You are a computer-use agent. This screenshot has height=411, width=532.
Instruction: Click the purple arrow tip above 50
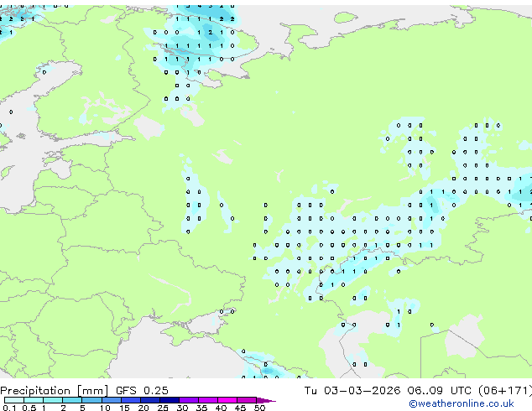point(266,400)
